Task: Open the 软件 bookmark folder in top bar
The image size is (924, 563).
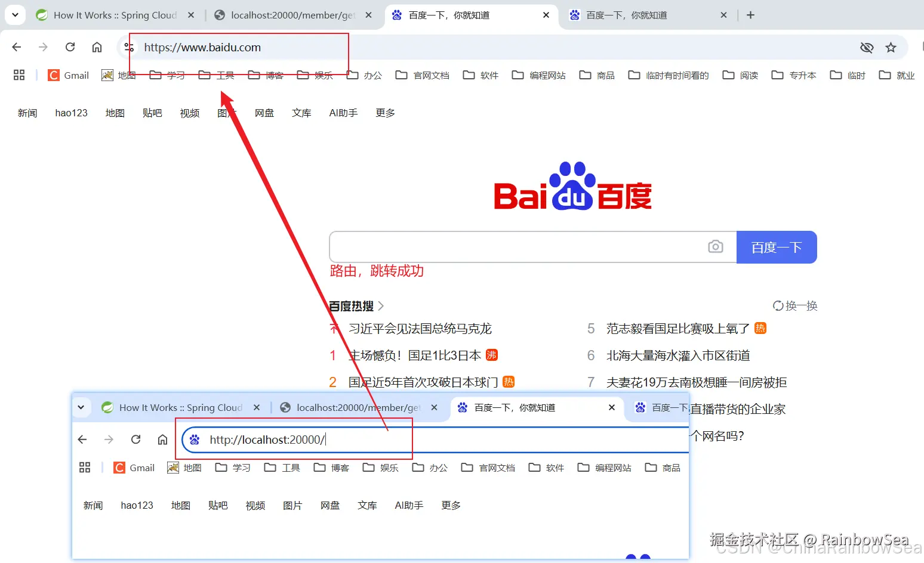Action: (x=481, y=75)
